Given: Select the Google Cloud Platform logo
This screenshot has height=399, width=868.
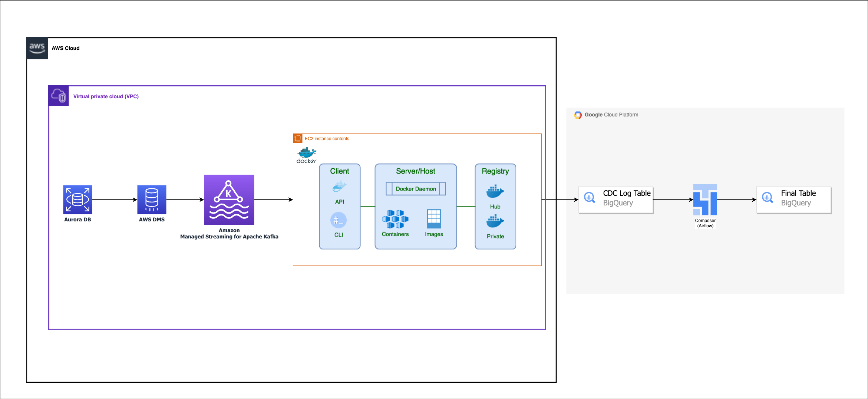Looking at the screenshot, I should click(578, 115).
